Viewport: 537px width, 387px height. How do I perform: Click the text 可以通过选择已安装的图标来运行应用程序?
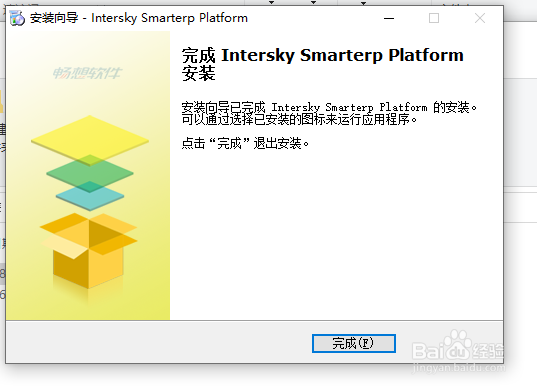click(299, 120)
